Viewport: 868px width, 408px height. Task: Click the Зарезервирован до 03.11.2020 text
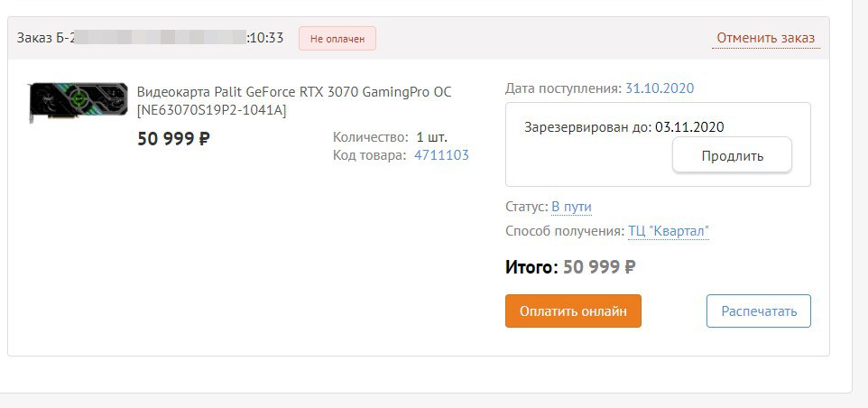623,127
